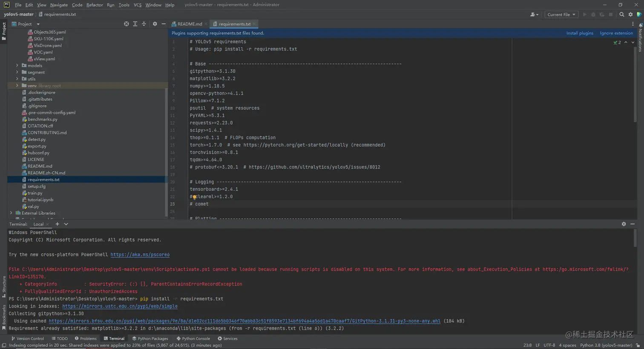The height and width of the screenshot is (349, 644).
Task: Open the GitPython wheel download link
Action: coord(244,321)
